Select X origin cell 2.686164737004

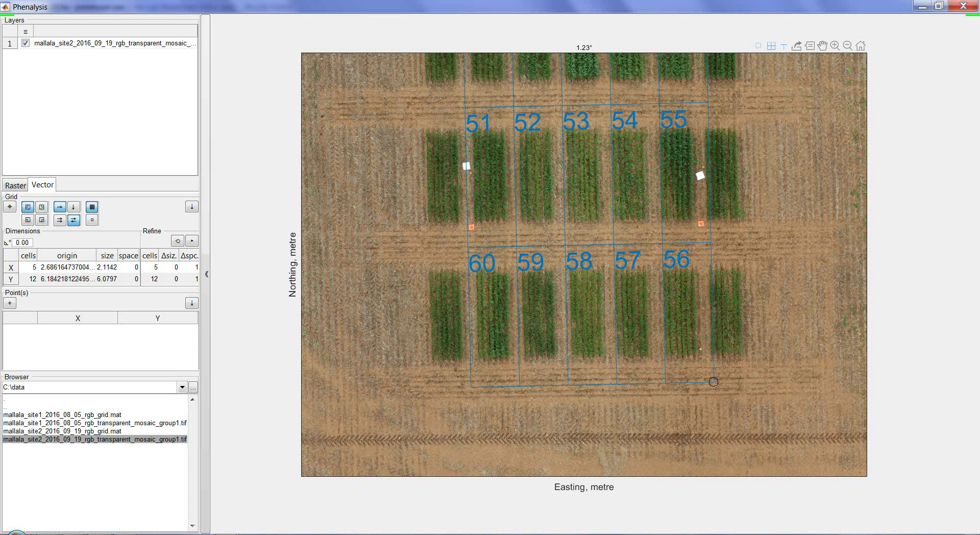(67, 267)
